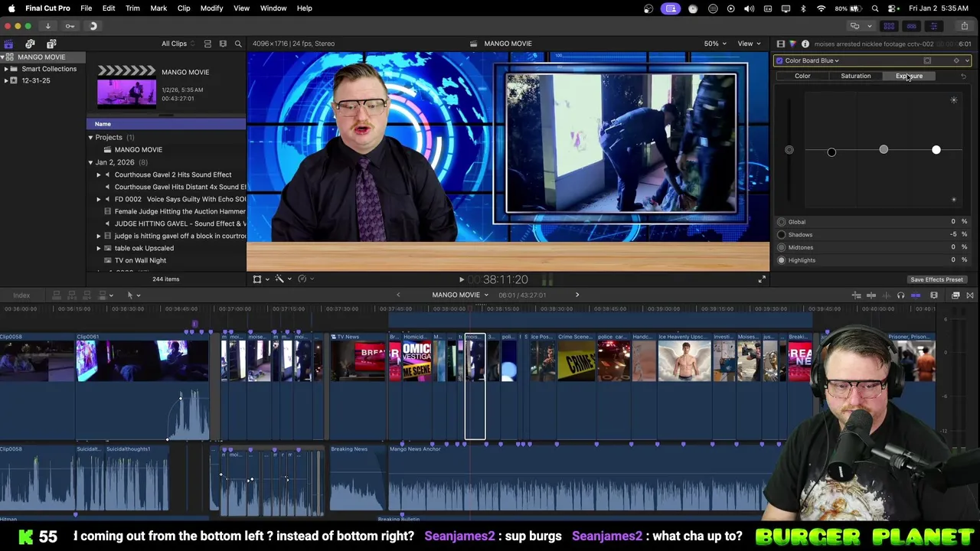Open the Color Board Blue correction dropdown
Viewport: 980px width, 551px height.
click(x=812, y=60)
